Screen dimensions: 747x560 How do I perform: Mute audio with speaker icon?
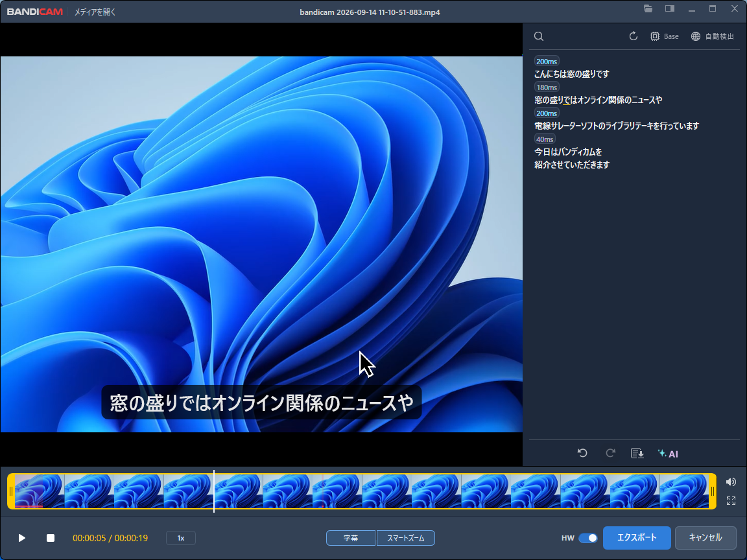pyautogui.click(x=731, y=482)
